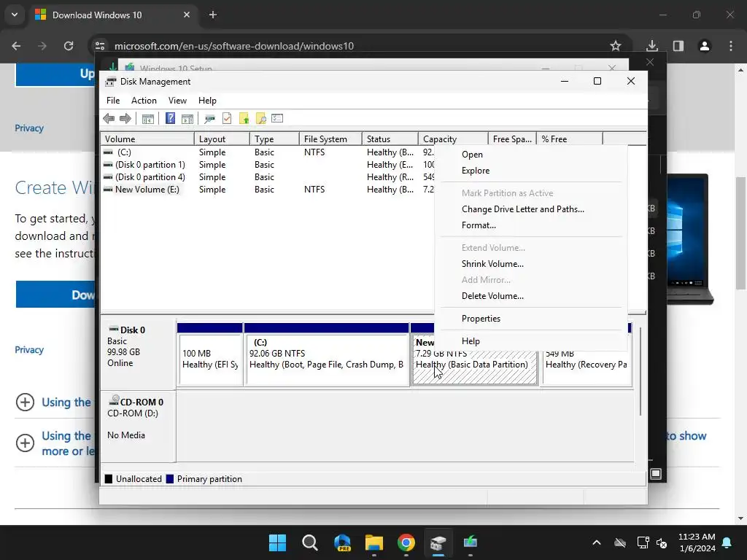Sort by Volume column header
The height and width of the screenshot is (560, 747).
(147, 139)
